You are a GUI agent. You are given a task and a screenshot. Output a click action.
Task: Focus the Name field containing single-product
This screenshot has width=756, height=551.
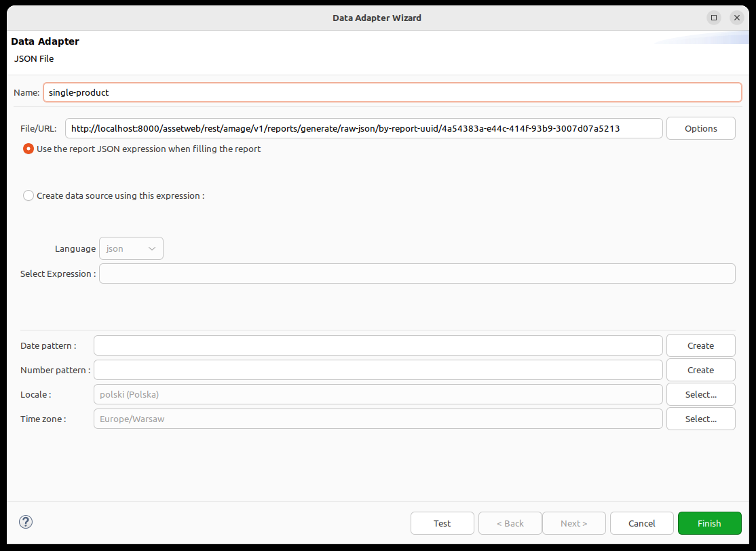coord(392,92)
